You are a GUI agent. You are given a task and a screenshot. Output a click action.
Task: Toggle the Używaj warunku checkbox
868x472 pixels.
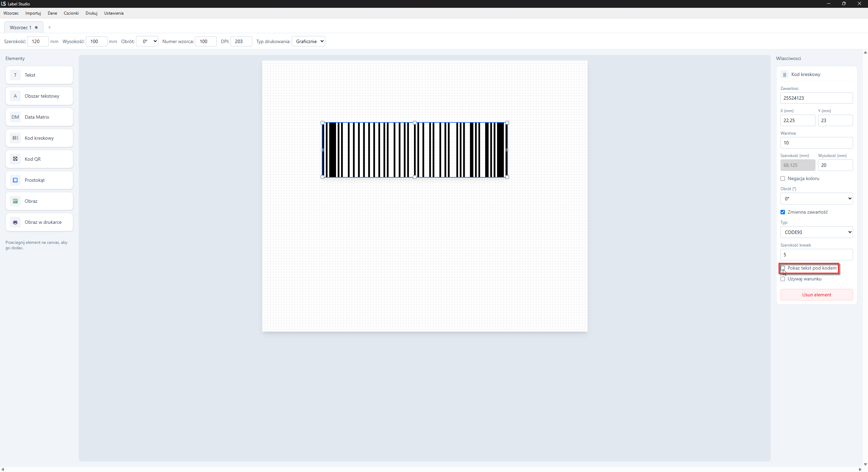783,279
